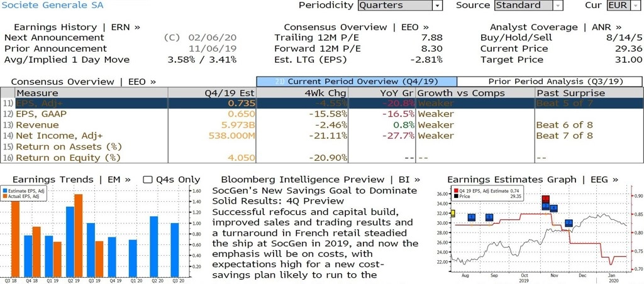Open the EUR currency dropdown
This screenshot has height=284, width=644.
[x=623, y=5]
